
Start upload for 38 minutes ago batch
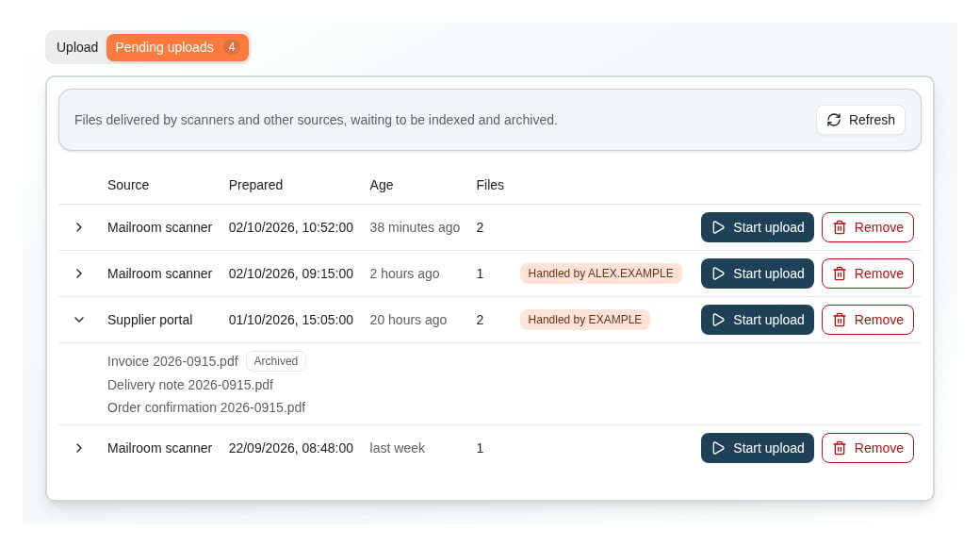(x=758, y=227)
